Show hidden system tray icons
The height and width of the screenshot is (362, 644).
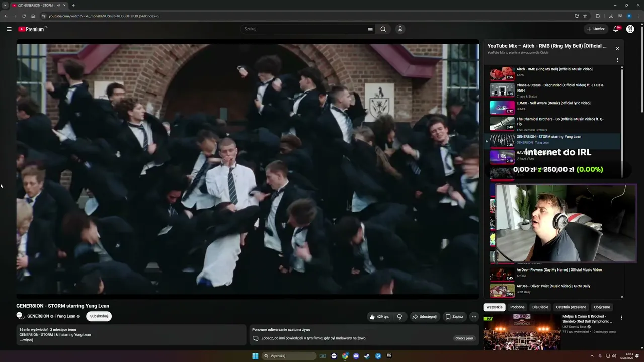pos(592,356)
